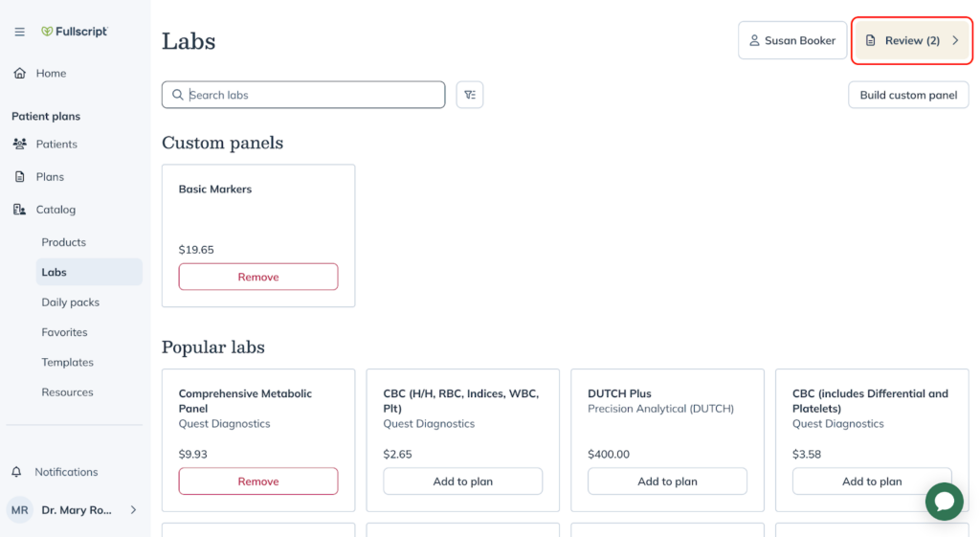Click CBC (includes Differential and Platelets) title
The height and width of the screenshot is (537, 980).
(x=870, y=401)
